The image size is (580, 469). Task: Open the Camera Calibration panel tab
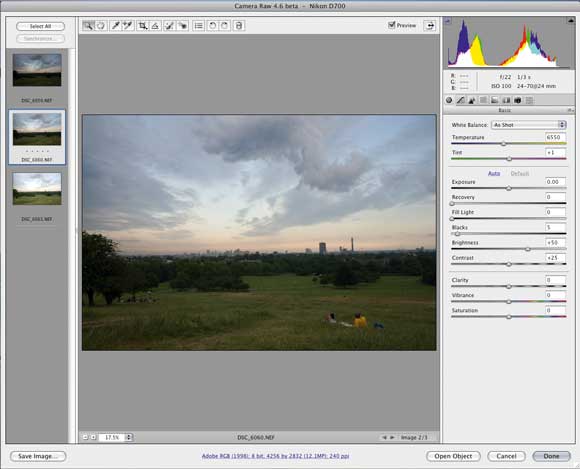pos(518,100)
